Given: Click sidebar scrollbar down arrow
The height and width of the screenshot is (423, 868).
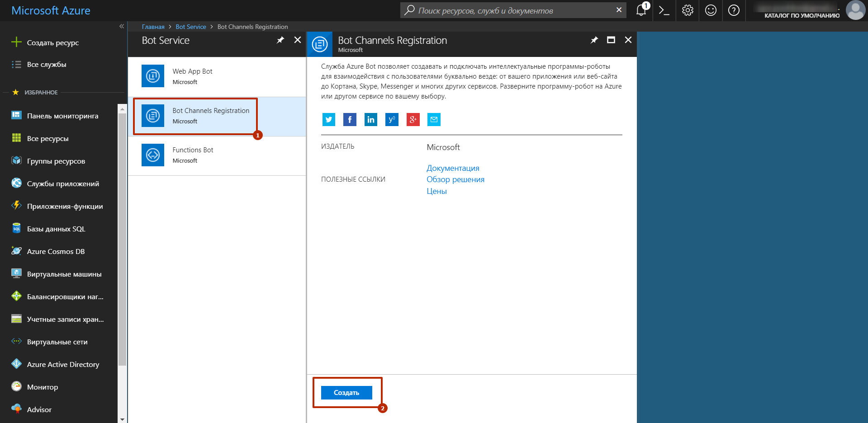Looking at the screenshot, I should (x=122, y=419).
